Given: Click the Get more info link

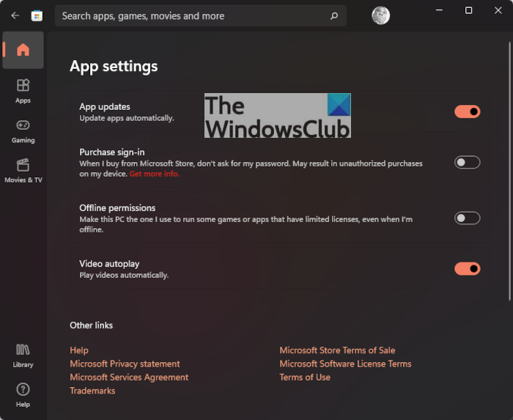Looking at the screenshot, I should pos(154,174).
